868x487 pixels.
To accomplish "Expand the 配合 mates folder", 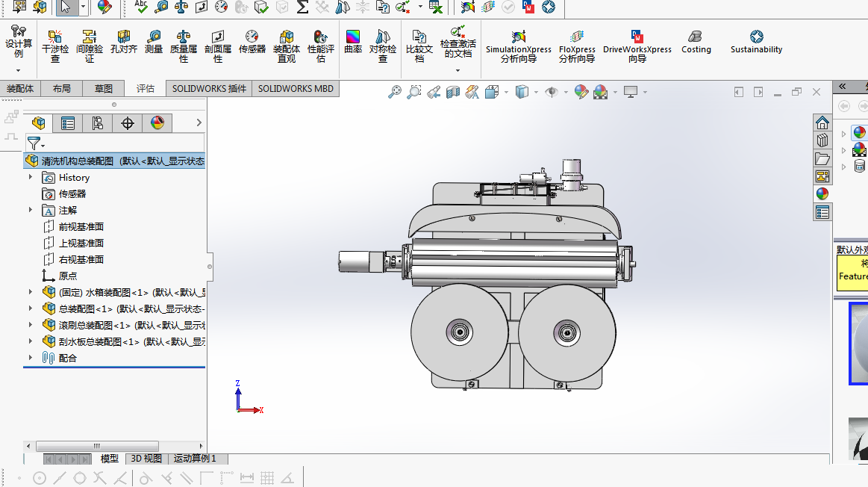I will coord(31,358).
